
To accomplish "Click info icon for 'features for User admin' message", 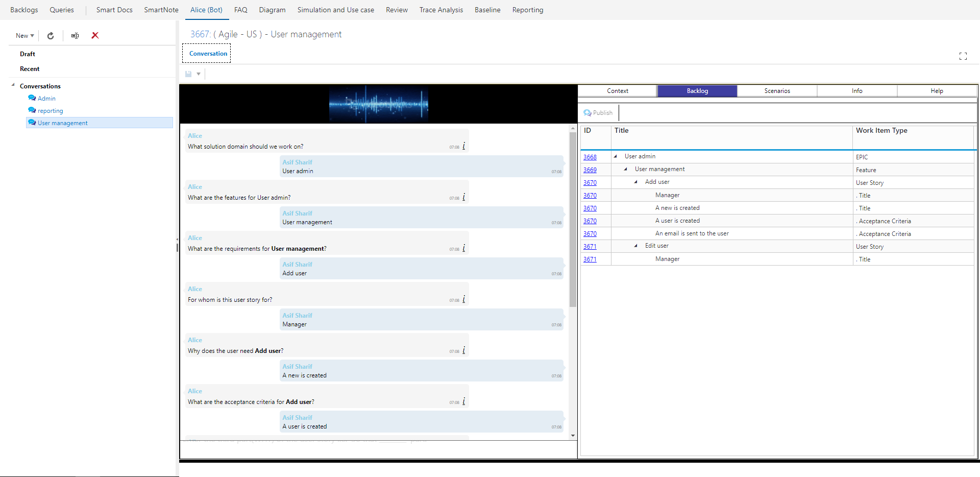I will pos(464,197).
